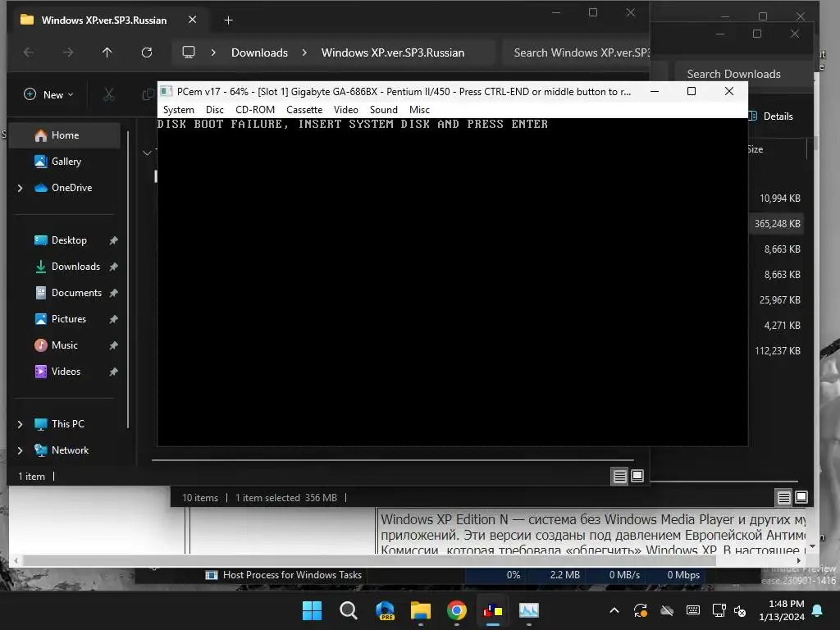840x630 pixels.
Task: Switch front Explorer to details view
Action: click(620, 477)
